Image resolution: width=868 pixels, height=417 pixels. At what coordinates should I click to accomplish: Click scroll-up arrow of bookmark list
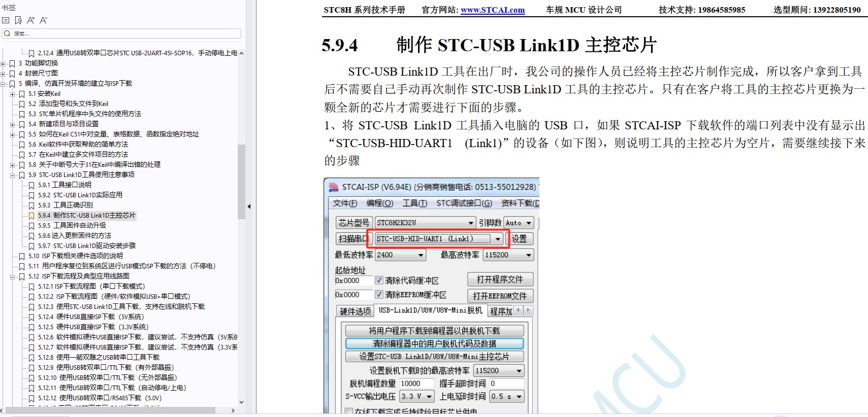point(241,53)
